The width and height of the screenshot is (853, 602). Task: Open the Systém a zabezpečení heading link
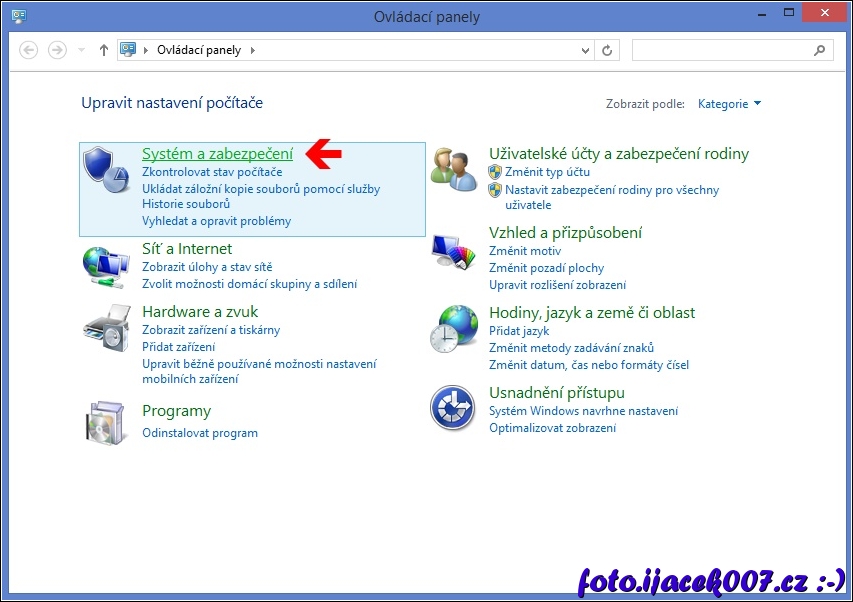[x=217, y=154]
